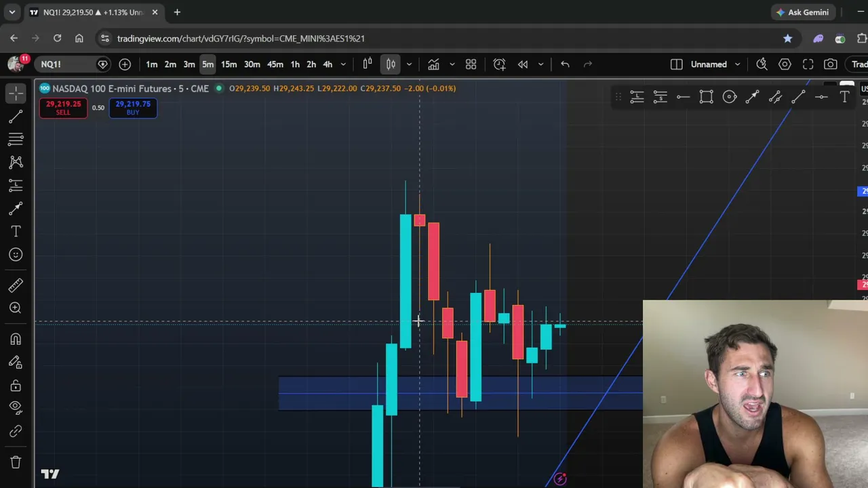Expand the chart style dropdown
Screen dimensions: 868x488
(409, 64)
